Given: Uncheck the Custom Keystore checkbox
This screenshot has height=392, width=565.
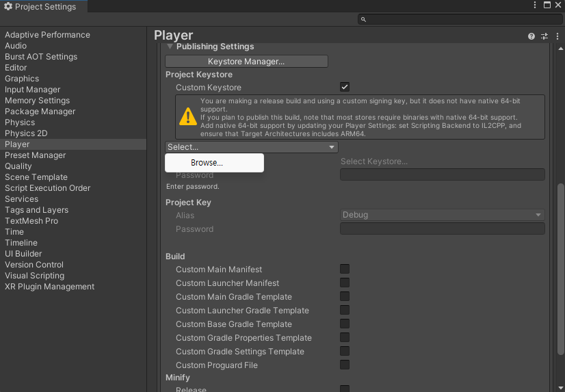Looking at the screenshot, I should tap(345, 87).
